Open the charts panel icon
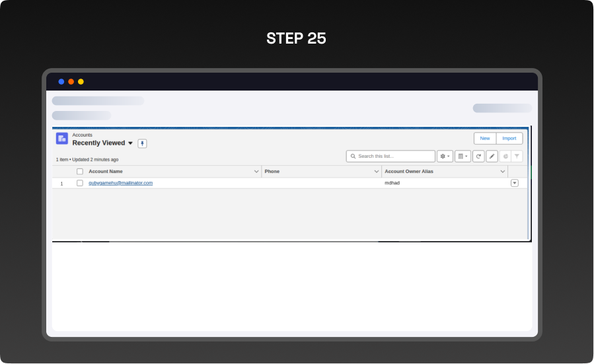This screenshot has height=364, width=594. [505, 157]
